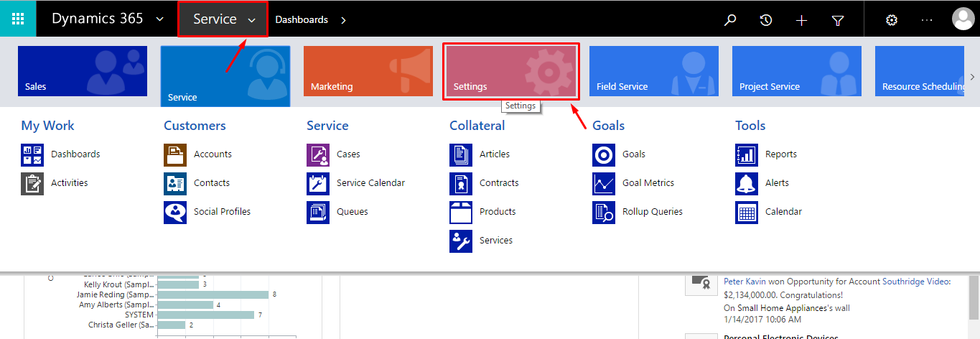The width and height of the screenshot is (980, 339).
Task: Click the search magnifier icon
Action: [x=730, y=20]
